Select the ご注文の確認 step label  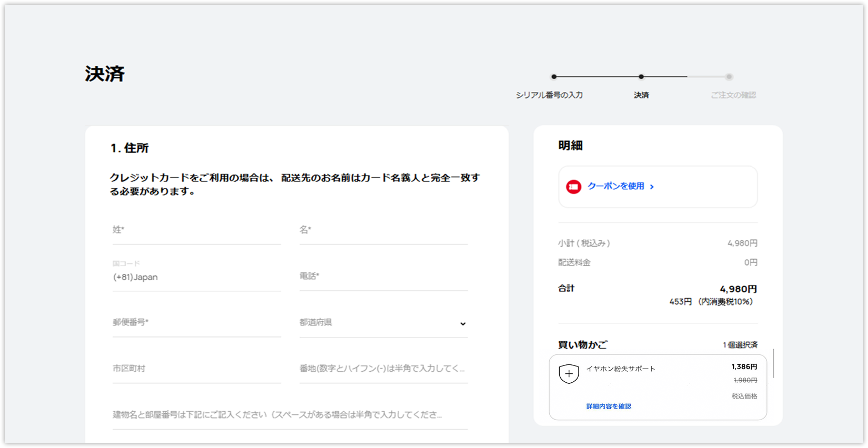pos(733,95)
